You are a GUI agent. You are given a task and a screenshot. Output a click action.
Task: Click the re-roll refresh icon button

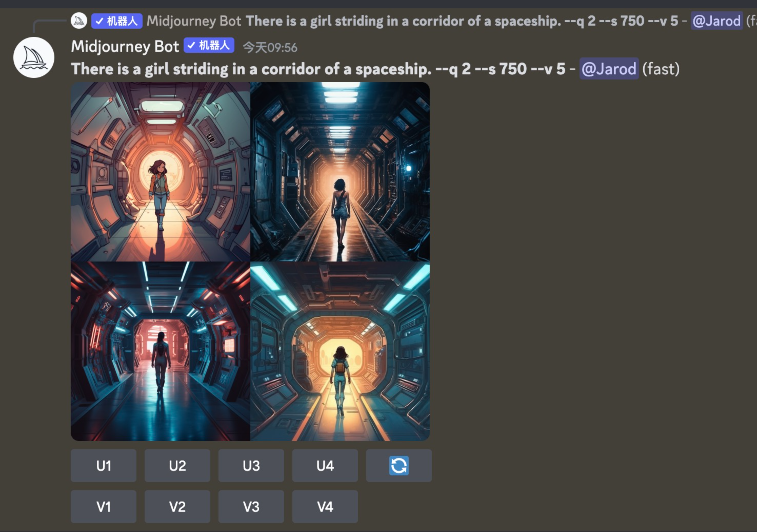pyautogui.click(x=399, y=466)
